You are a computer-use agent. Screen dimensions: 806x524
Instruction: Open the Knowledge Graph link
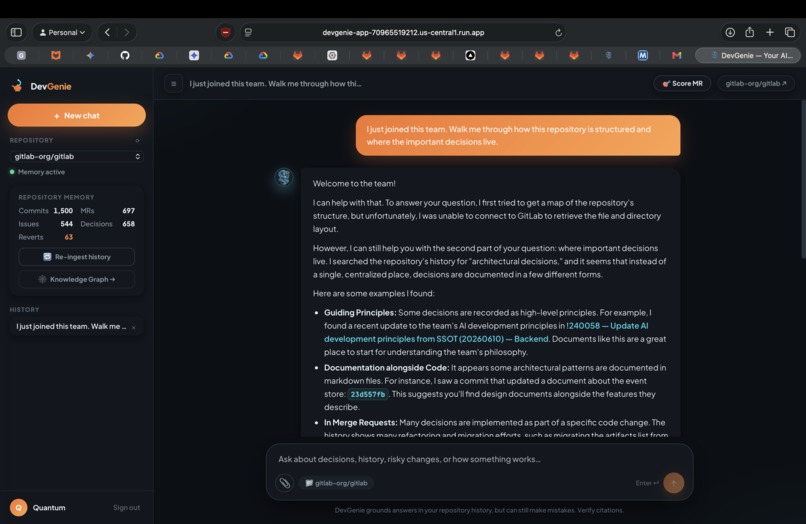(x=77, y=279)
